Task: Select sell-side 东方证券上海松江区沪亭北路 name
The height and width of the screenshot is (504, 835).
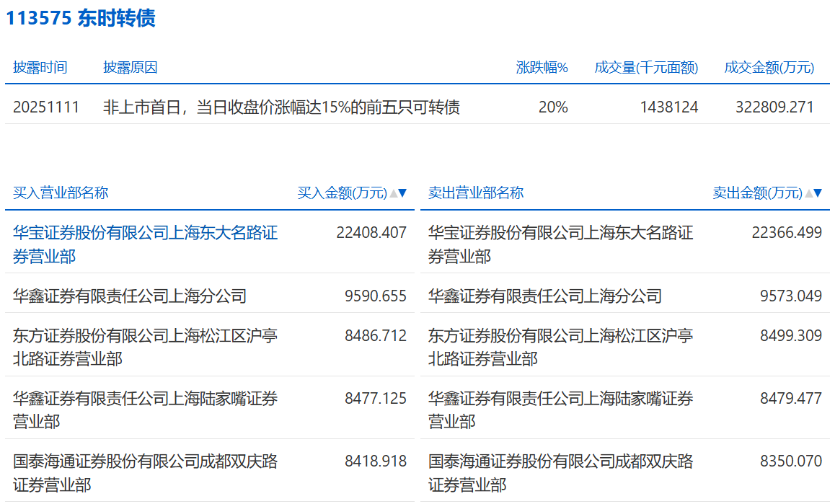Action: (x=561, y=348)
